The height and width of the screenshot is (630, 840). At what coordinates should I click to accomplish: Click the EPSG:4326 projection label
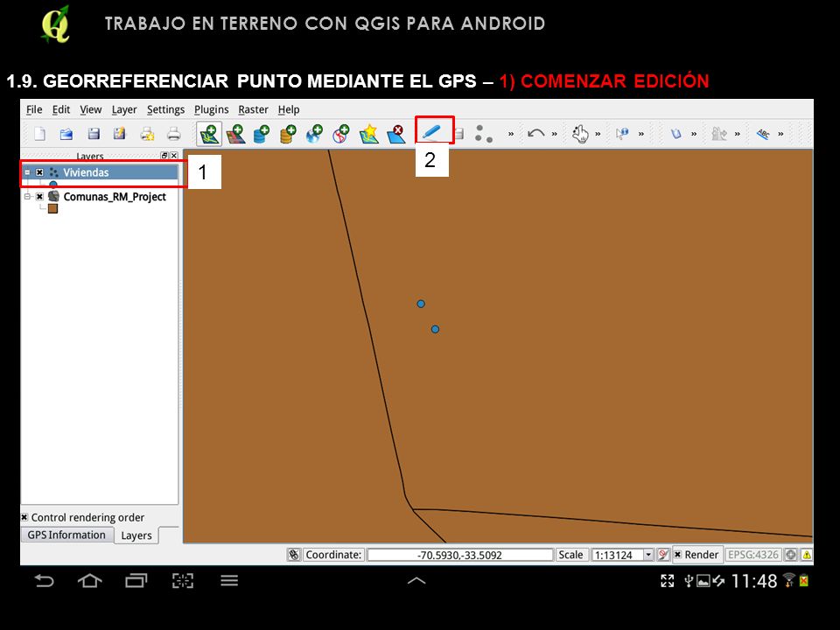(x=752, y=555)
